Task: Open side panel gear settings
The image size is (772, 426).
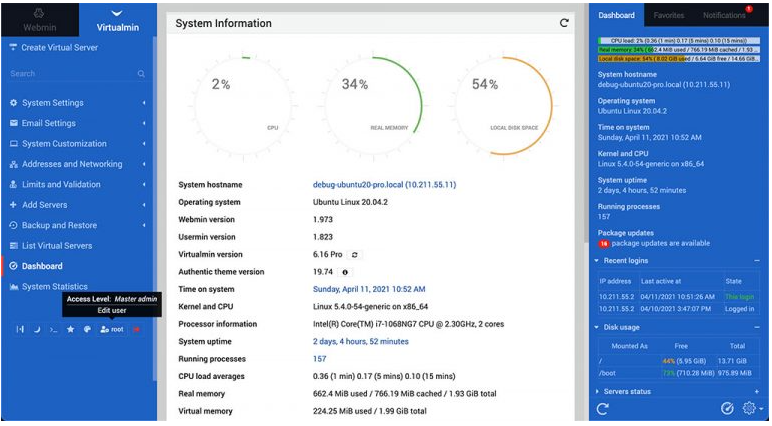Action: pyautogui.click(x=749, y=408)
